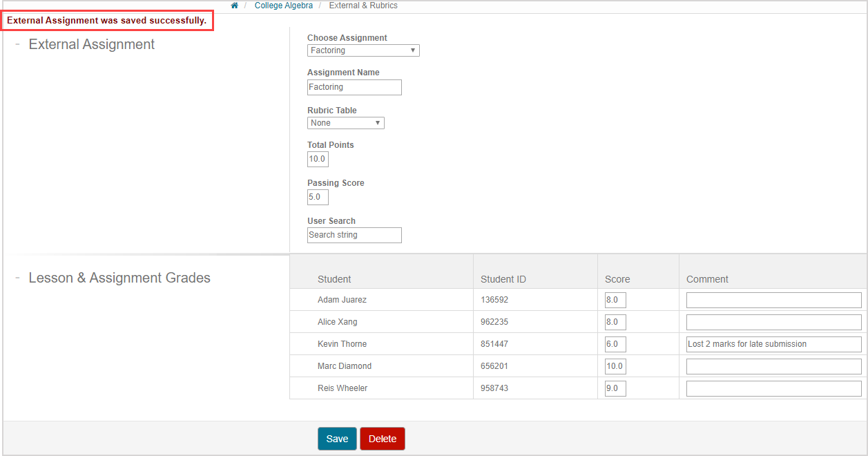868x456 pixels.
Task: Edit Adam Juarez's score field
Action: point(615,300)
